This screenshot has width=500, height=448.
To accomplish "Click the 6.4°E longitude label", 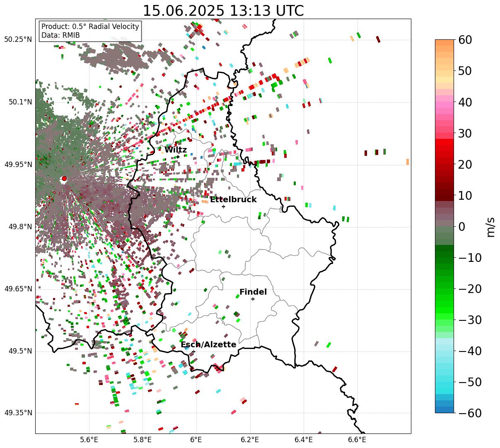I will click(304, 440).
